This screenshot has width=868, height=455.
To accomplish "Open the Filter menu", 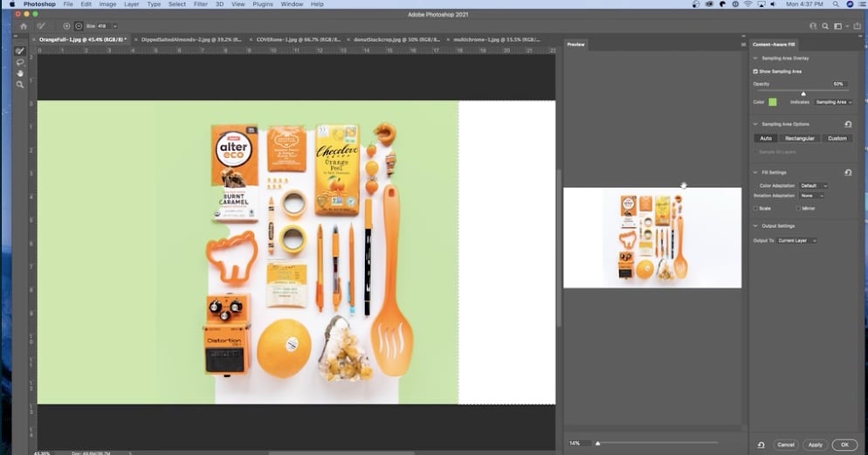I will point(200,4).
